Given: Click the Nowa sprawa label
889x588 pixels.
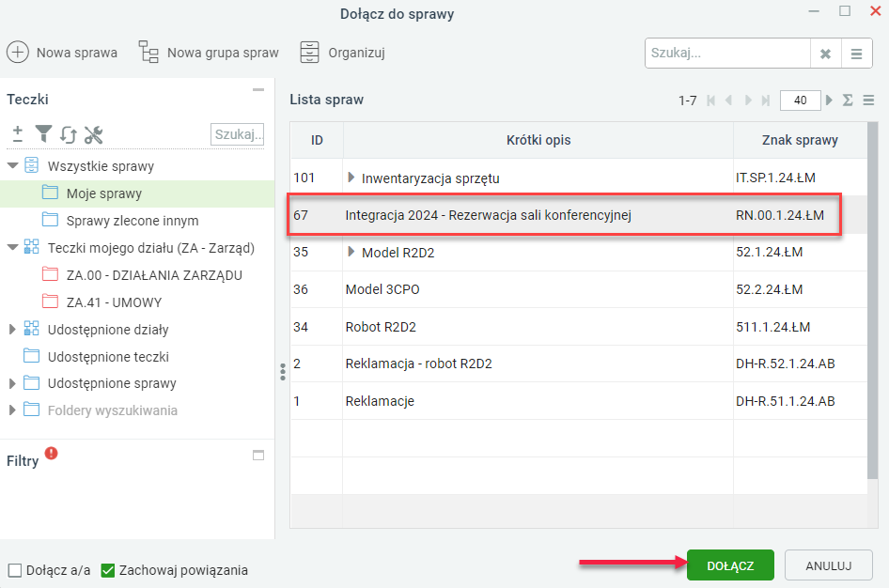Looking at the screenshot, I should [77, 53].
